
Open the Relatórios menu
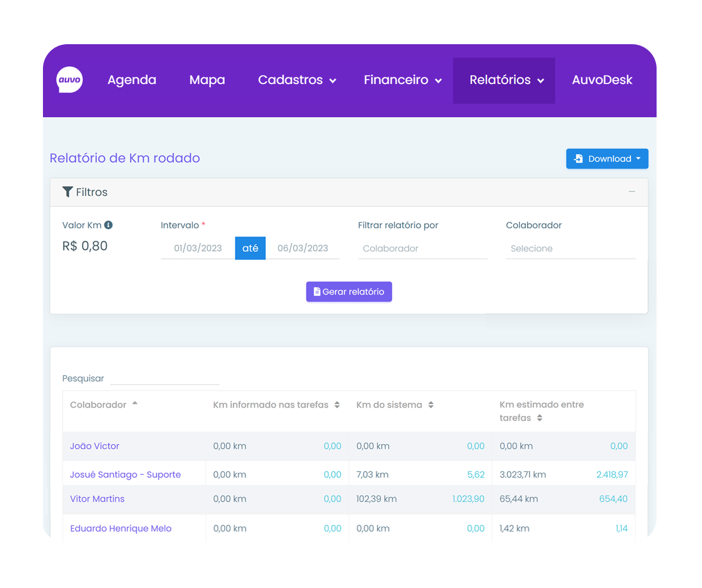506,80
